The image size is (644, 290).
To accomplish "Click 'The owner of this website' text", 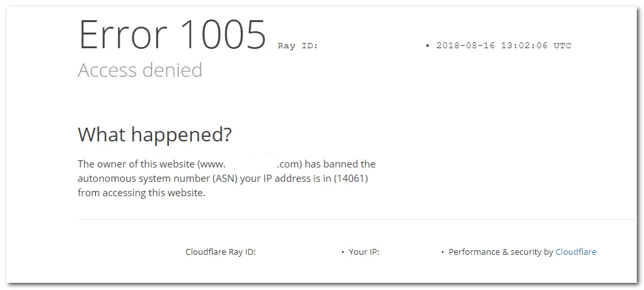I will [134, 164].
